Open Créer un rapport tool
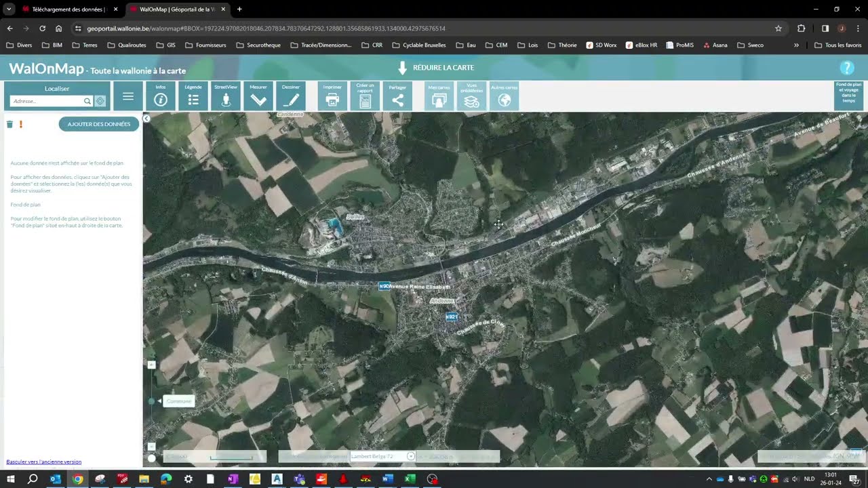The height and width of the screenshot is (488, 868). click(365, 96)
